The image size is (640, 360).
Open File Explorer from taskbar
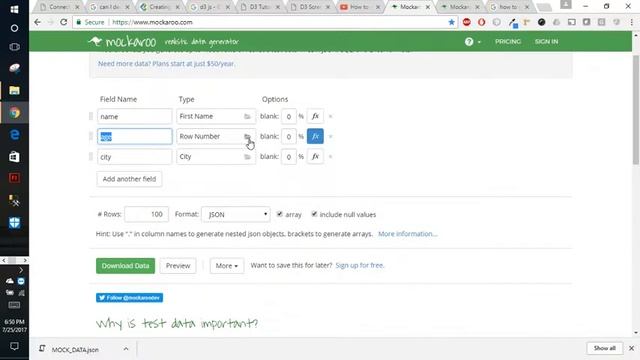(14, 90)
